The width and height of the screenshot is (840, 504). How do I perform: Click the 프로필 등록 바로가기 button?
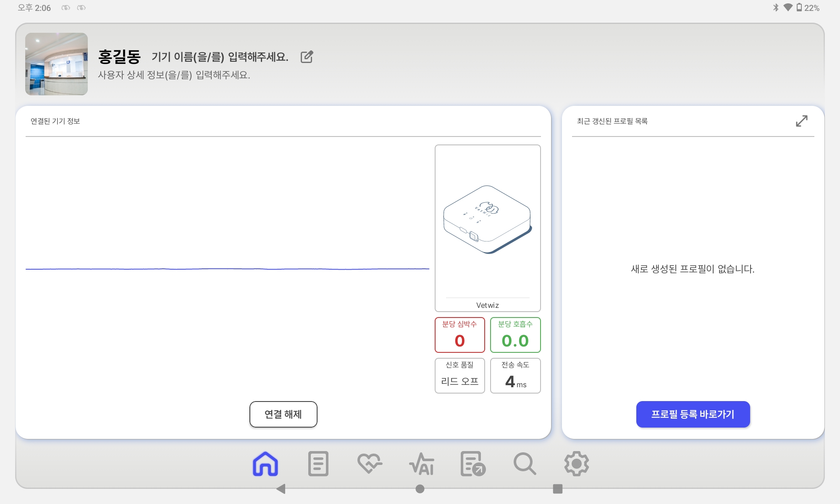pos(693,414)
